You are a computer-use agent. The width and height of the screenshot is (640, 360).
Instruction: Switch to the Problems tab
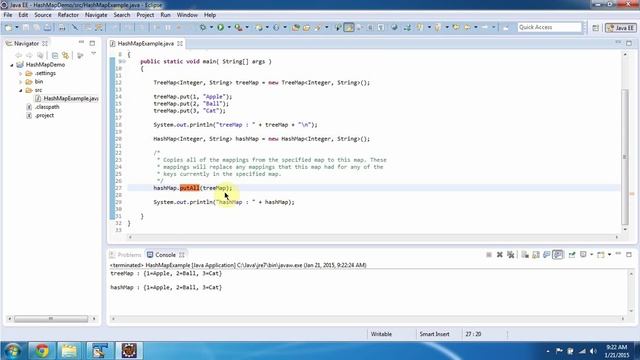point(125,255)
